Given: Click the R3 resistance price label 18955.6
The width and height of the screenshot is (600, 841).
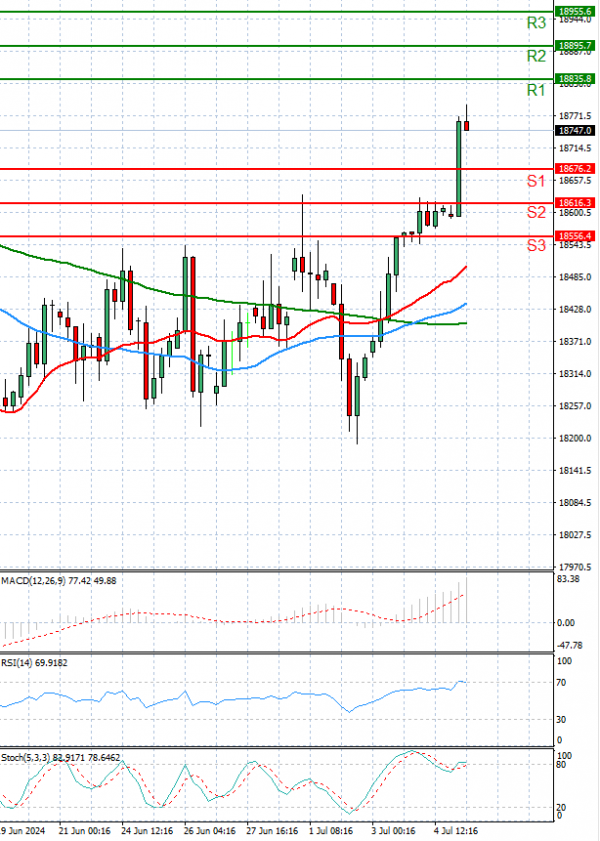Looking at the screenshot, I should click(575, 12).
